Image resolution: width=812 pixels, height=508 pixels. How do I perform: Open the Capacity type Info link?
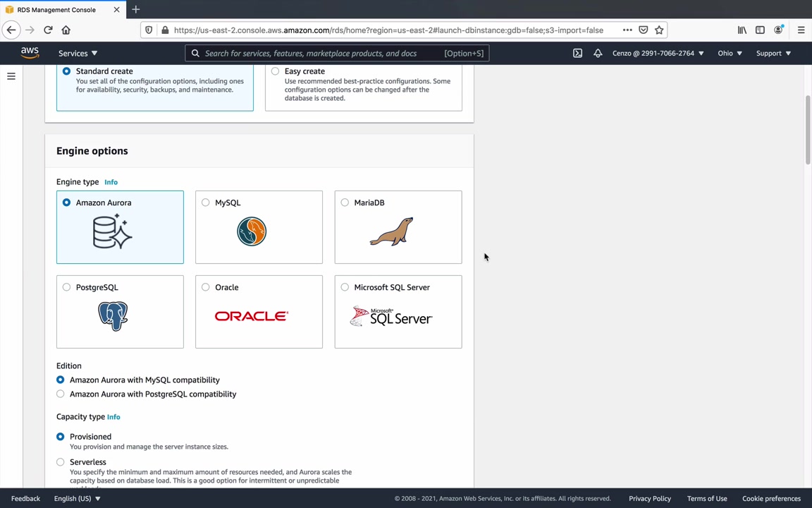[113, 417]
